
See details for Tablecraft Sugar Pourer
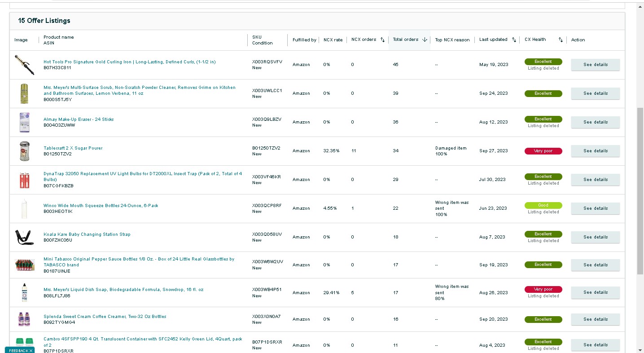tap(595, 151)
